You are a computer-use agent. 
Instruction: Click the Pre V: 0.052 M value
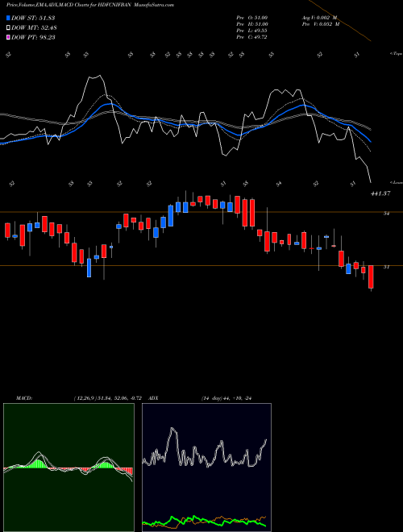(320, 24)
